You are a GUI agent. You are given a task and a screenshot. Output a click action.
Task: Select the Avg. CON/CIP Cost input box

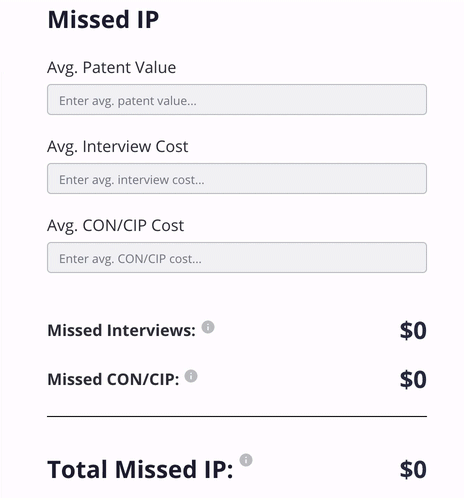click(x=237, y=258)
